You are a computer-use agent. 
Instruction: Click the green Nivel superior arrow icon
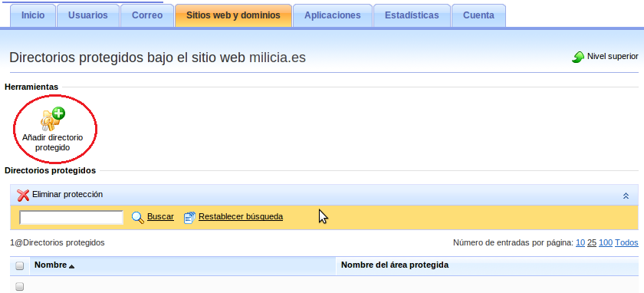point(578,57)
